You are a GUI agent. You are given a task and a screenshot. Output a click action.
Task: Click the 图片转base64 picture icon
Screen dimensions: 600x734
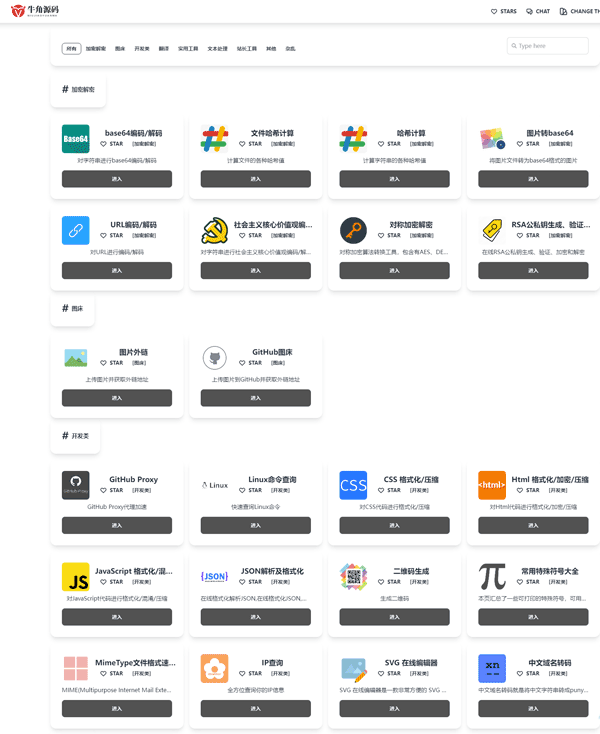(x=492, y=139)
